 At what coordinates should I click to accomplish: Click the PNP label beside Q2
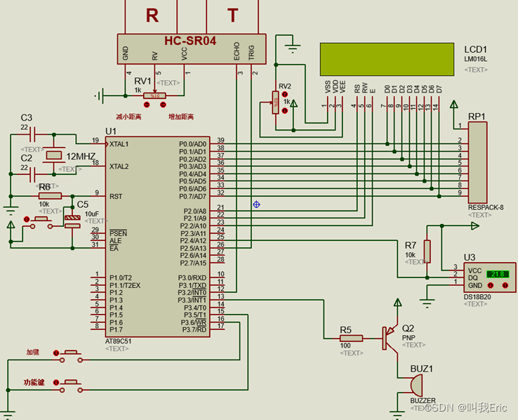pyautogui.click(x=409, y=338)
